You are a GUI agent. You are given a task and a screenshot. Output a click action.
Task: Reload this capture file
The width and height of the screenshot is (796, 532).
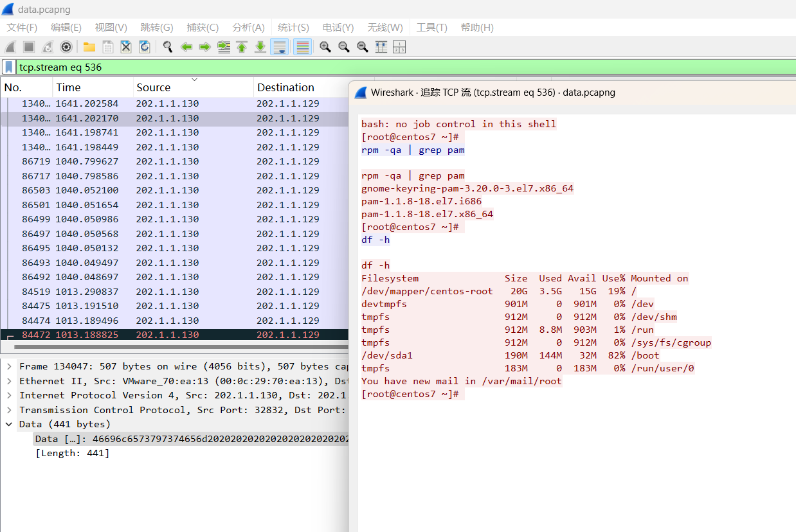click(145, 47)
